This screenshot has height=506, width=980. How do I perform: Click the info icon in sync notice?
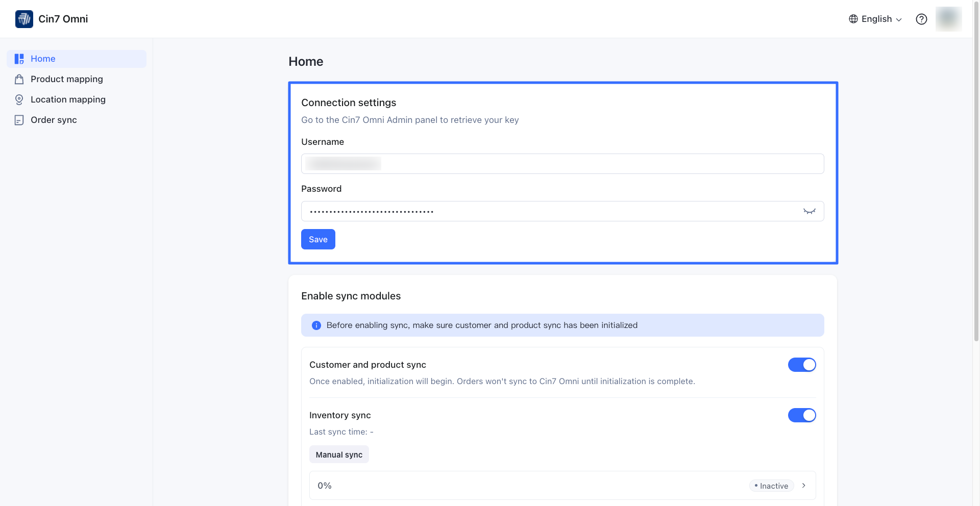point(316,325)
